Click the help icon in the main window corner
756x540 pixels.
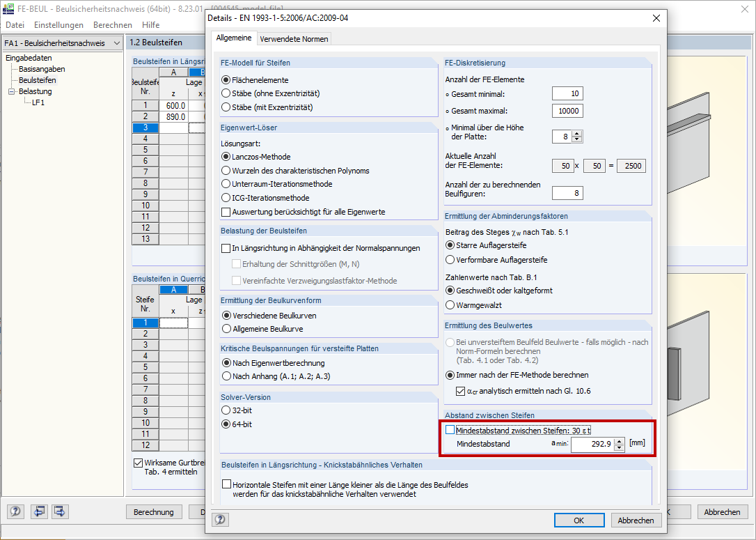coord(15,511)
